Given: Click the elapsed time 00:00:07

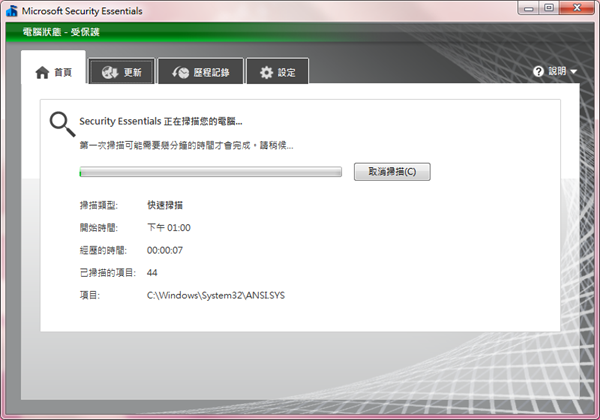Looking at the screenshot, I should pos(165,250).
